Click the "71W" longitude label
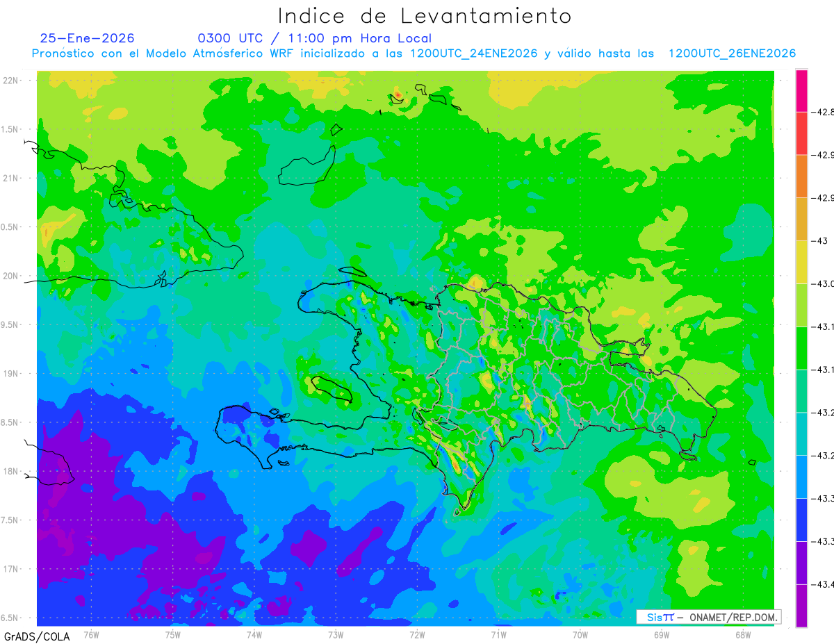The width and height of the screenshot is (834, 644). click(498, 634)
